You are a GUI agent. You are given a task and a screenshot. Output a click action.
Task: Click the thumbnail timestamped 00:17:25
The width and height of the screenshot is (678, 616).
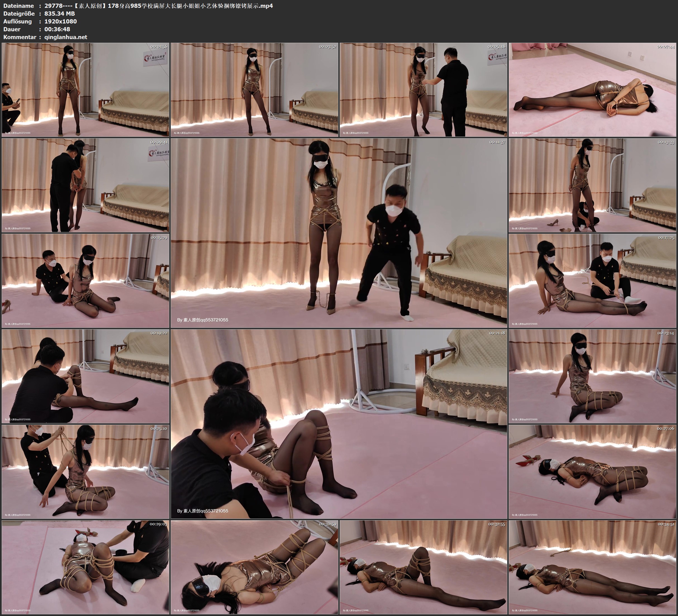pyautogui.click(x=593, y=280)
